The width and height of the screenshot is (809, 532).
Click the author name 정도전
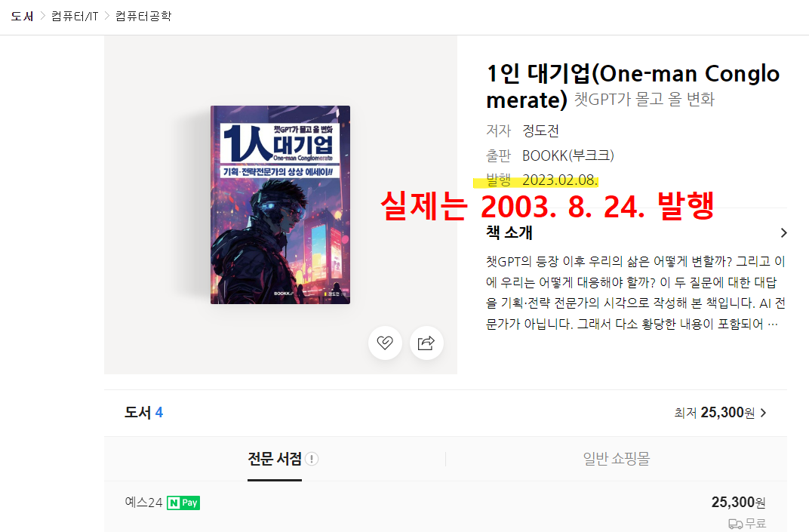click(540, 131)
